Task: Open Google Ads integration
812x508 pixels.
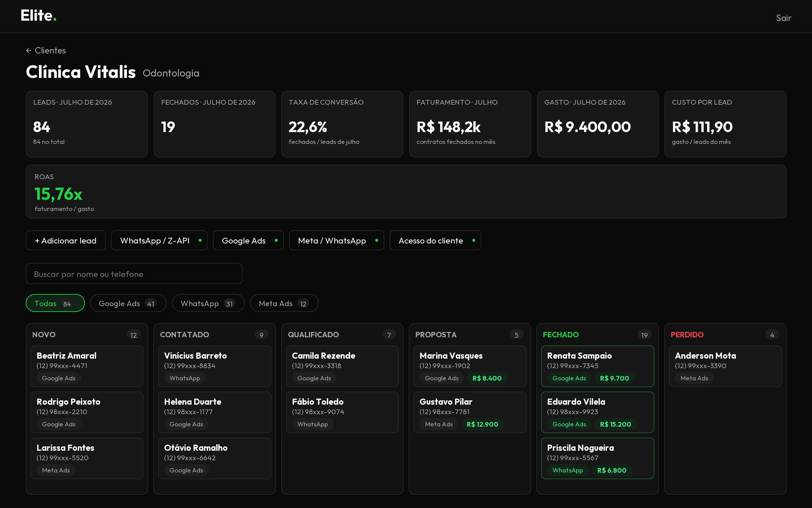Action: (x=248, y=240)
